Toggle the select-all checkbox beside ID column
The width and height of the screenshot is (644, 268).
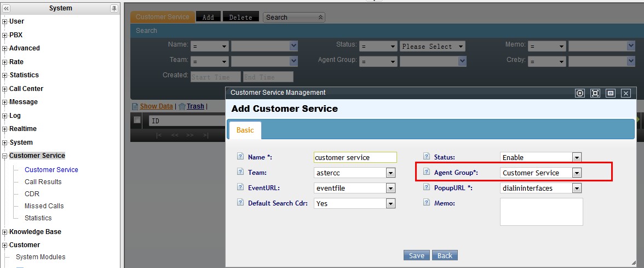[137, 120]
